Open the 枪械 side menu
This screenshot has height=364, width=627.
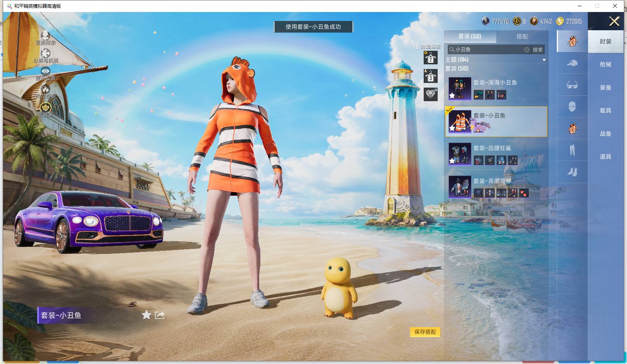[x=605, y=64]
